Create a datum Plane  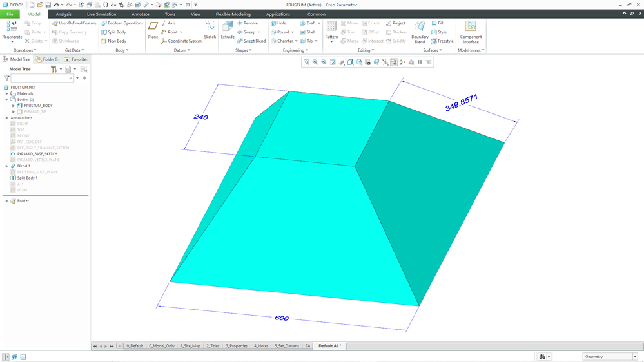[x=153, y=28]
